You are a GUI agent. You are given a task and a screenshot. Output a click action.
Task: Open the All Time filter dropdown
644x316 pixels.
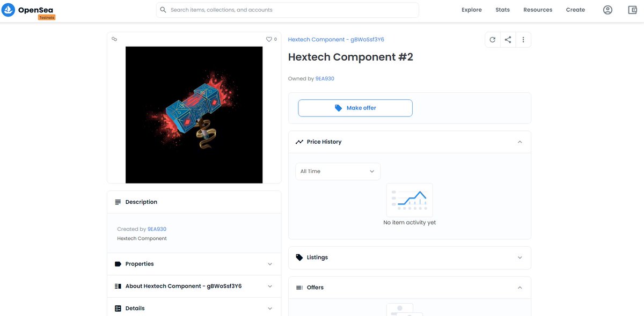tap(338, 171)
